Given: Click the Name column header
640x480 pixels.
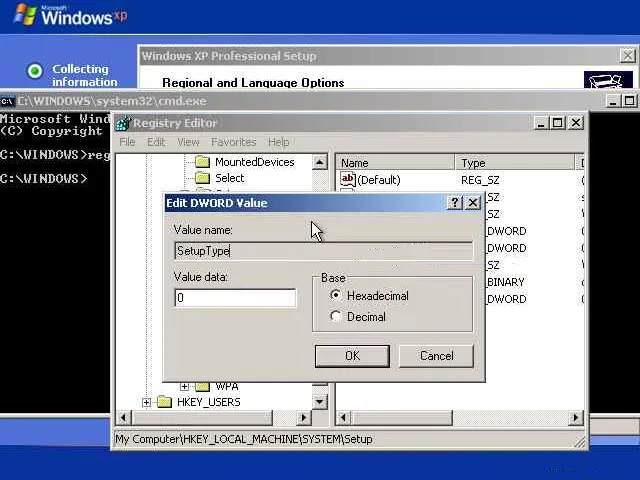Looking at the screenshot, I should (x=395, y=163).
